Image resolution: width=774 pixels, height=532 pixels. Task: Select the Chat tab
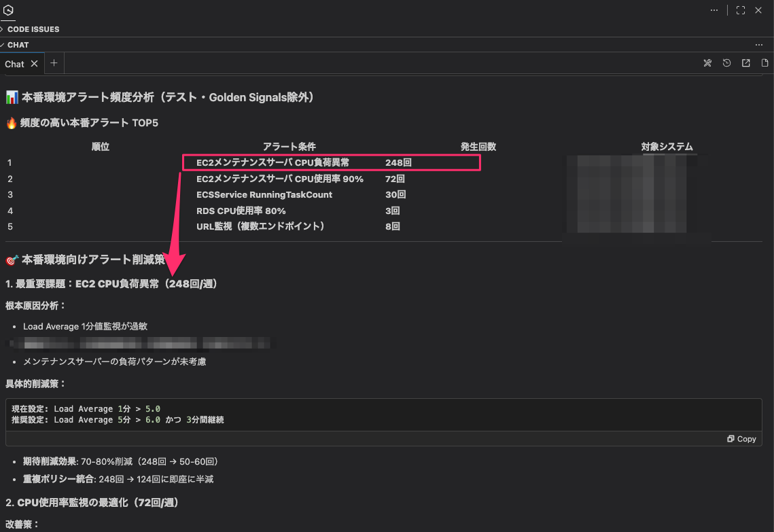[14, 64]
